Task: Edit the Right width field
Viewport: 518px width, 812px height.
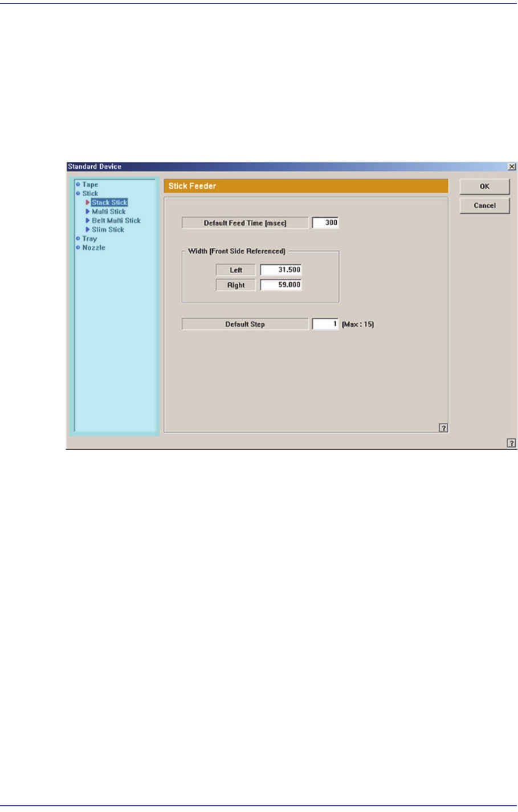Action: click(281, 285)
